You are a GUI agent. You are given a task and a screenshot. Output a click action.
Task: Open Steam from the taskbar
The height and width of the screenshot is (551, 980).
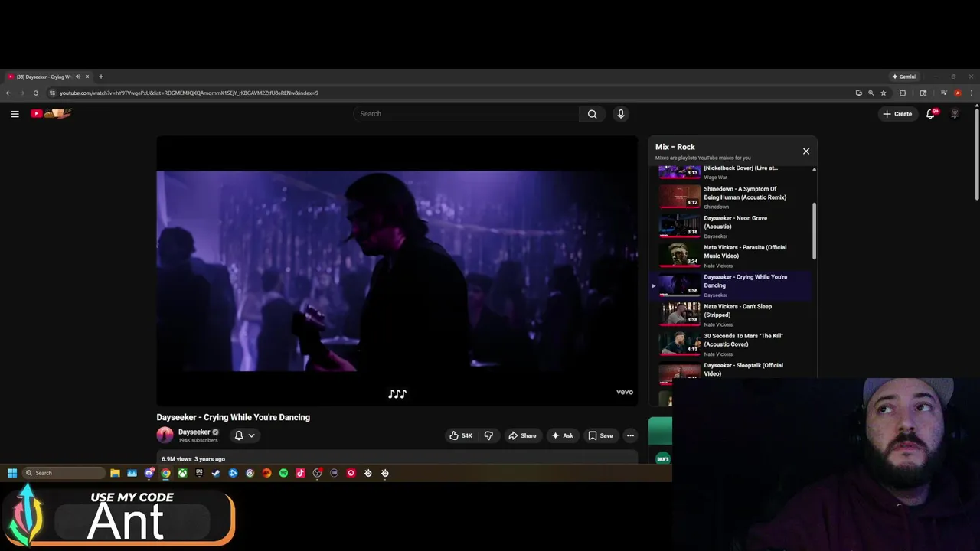[216, 473]
